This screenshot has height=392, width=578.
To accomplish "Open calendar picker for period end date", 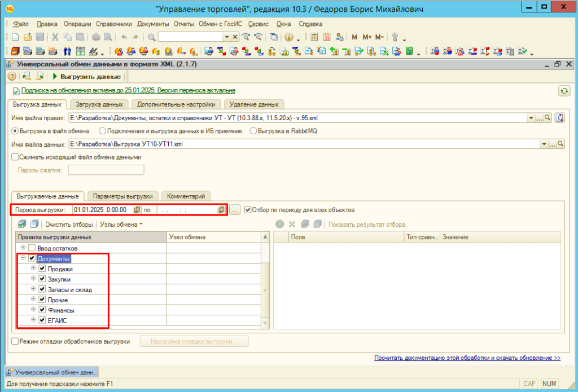I will (x=221, y=210).
